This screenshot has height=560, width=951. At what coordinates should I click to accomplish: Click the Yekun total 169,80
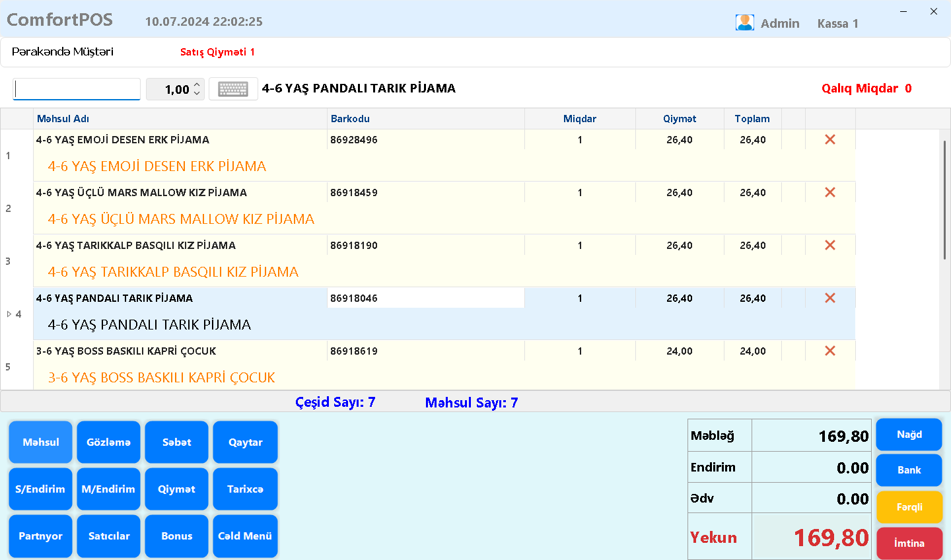pyautogui.click(x=831, y=538)
